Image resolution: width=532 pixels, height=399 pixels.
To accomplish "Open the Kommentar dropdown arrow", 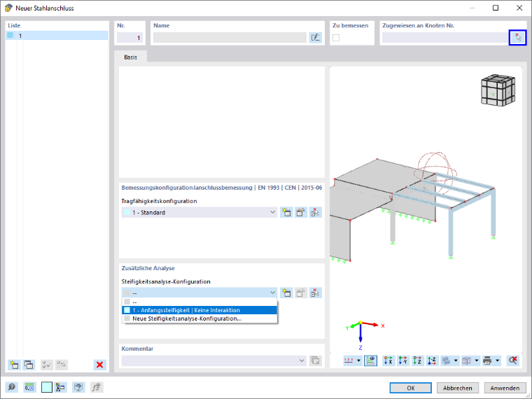I will (x=302, y=360).
